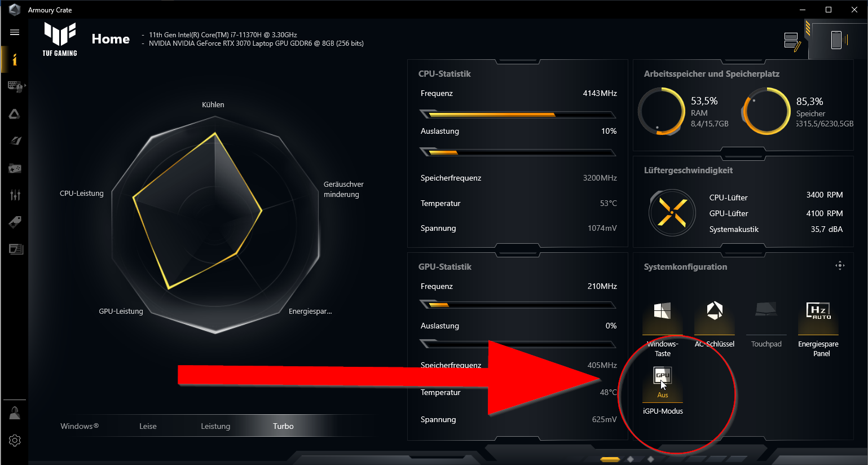This screenshot has height=465, width=868.
Task: Open the deals tag icon in sidebar
Action: tap(15, 222)
